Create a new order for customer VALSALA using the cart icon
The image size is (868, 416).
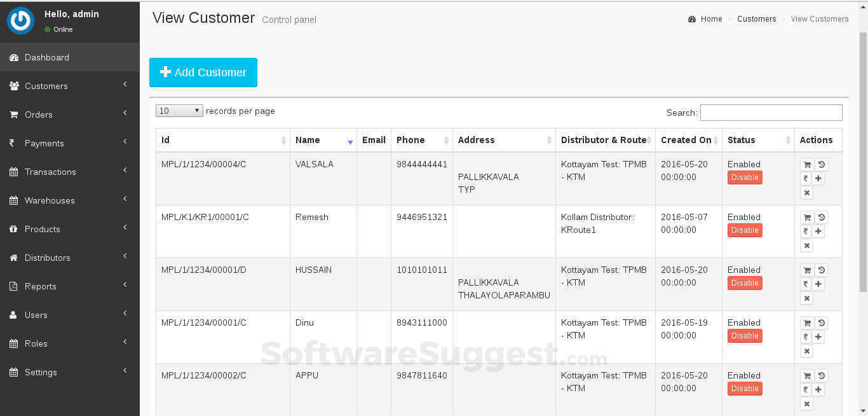[807, 164]
